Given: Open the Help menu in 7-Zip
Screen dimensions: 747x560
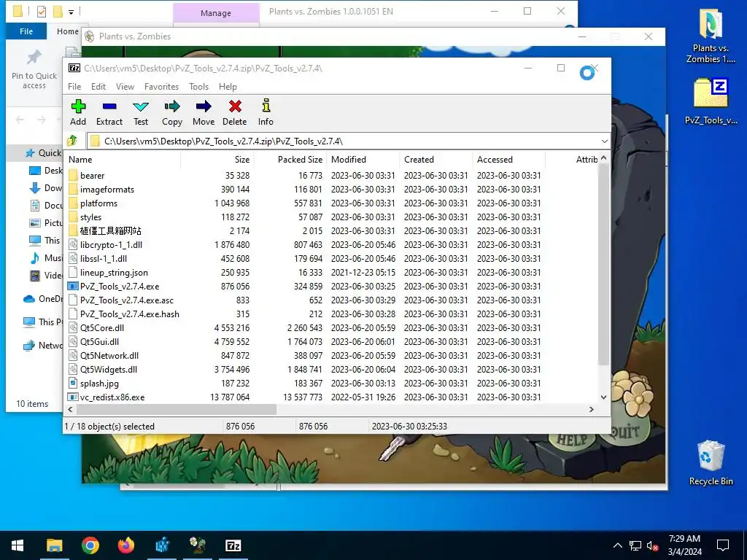Looking at the screenshot, I should tap(228, 87).
